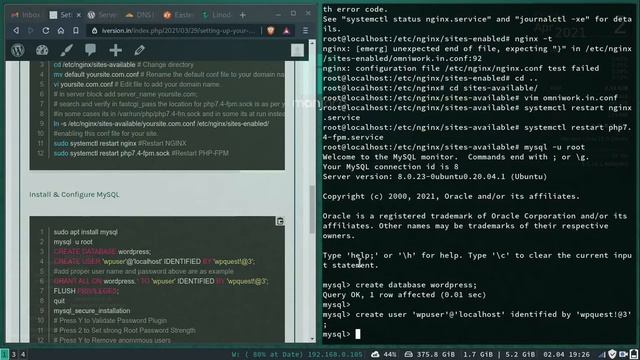The height and width of the screenshot is (360, 640).
Task: Switch to workspace 4 in status bar
Action: (x=23, y=354)
